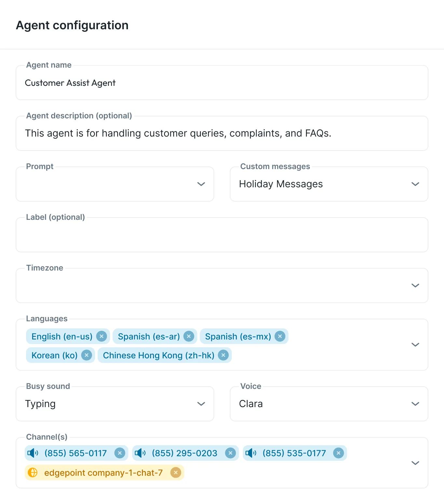This screenshot has height=504, width=444.
Task: Focus the Agent name input field
Action: pos(222,83)
